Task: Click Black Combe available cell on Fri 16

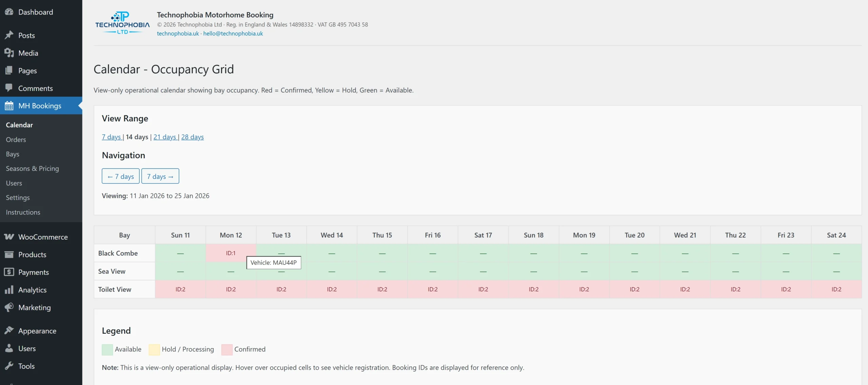Action: (x=433, y=253)
